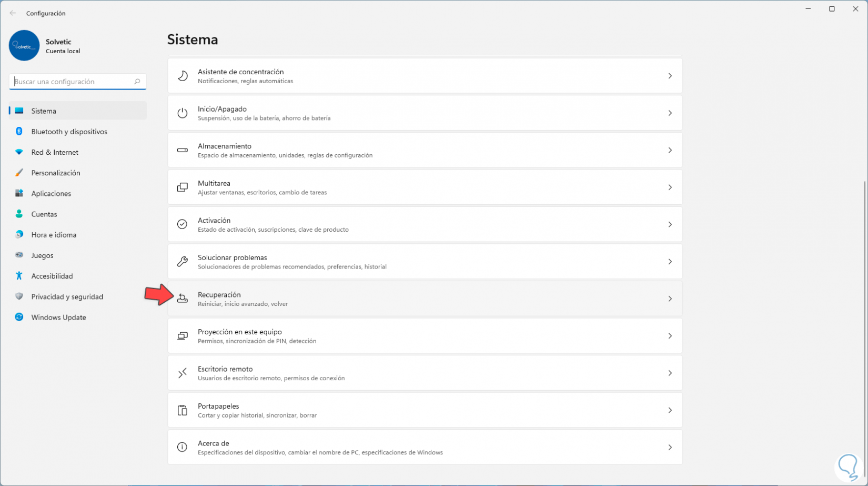The height and width of the screenshot is (486, 868).
Task: Open Personalización settings category
Action: (56, 173)
